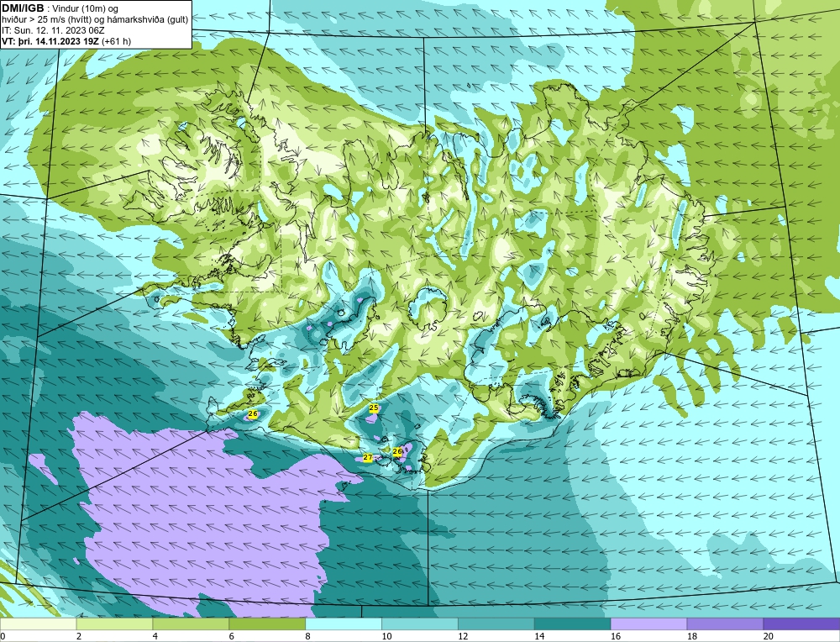The width and height of the screenshot is (840, 642).
Task: Select the 12–14 m/s teal legend color
Action: click(496, 624)
